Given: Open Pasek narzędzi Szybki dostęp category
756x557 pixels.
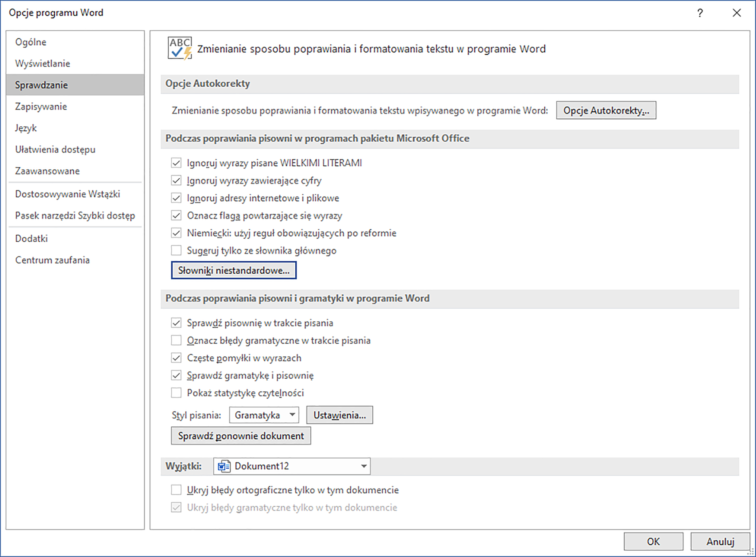Looking at the screenshot, I should 75,216.
